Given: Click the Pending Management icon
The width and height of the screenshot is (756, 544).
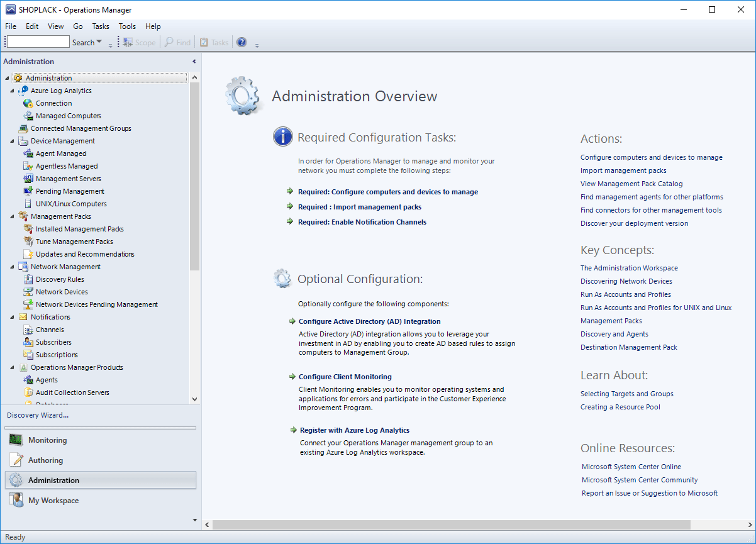Looking at the screenshot, I should pos(28,191).
